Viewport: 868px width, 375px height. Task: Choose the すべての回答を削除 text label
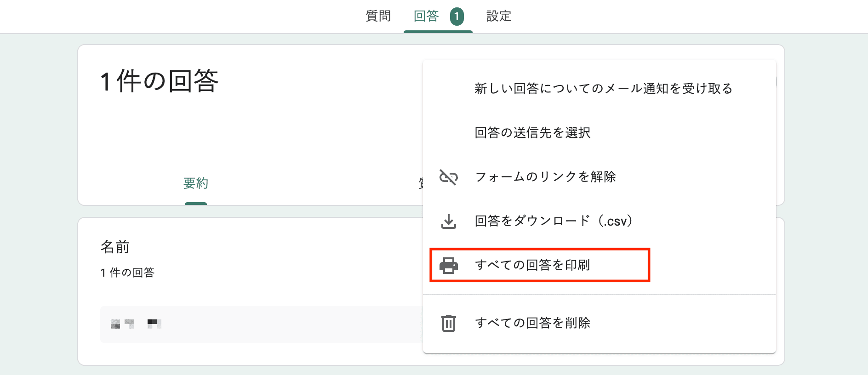pyautogui.click(x=532, y=323)
